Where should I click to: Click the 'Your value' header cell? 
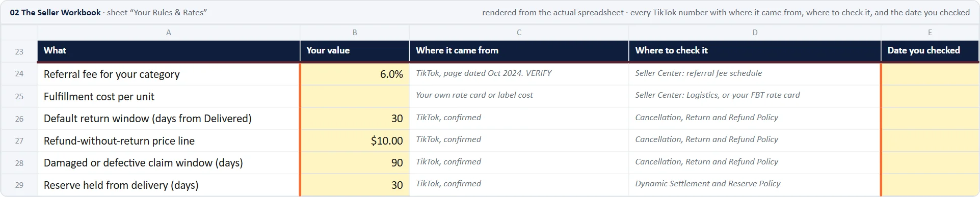pos(355,51)
